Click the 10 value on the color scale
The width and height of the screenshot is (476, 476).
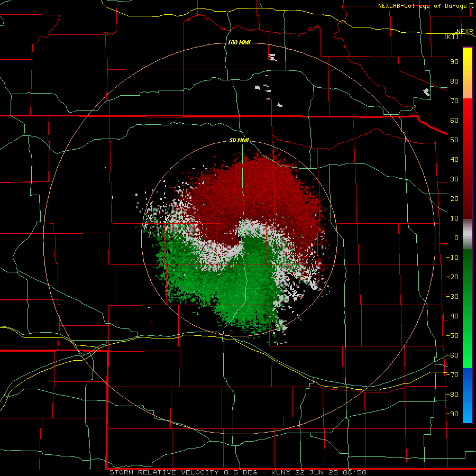(454, 218)
